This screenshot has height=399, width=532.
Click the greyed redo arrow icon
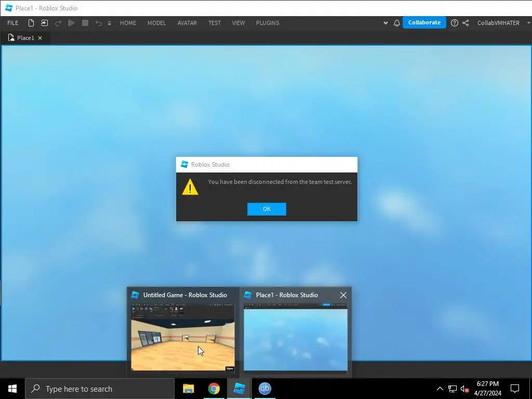point(58,23)
